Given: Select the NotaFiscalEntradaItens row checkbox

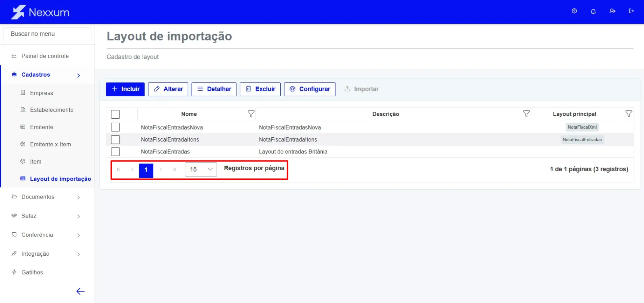Looking at the screenshot, I should (x=115, y=139).
